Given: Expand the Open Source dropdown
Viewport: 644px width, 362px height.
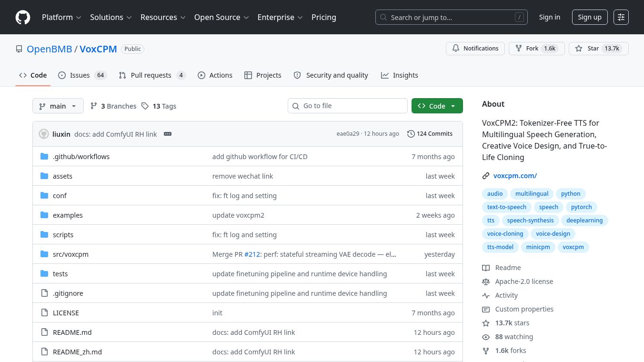Looking at the screenshot, I should (221, 17).
